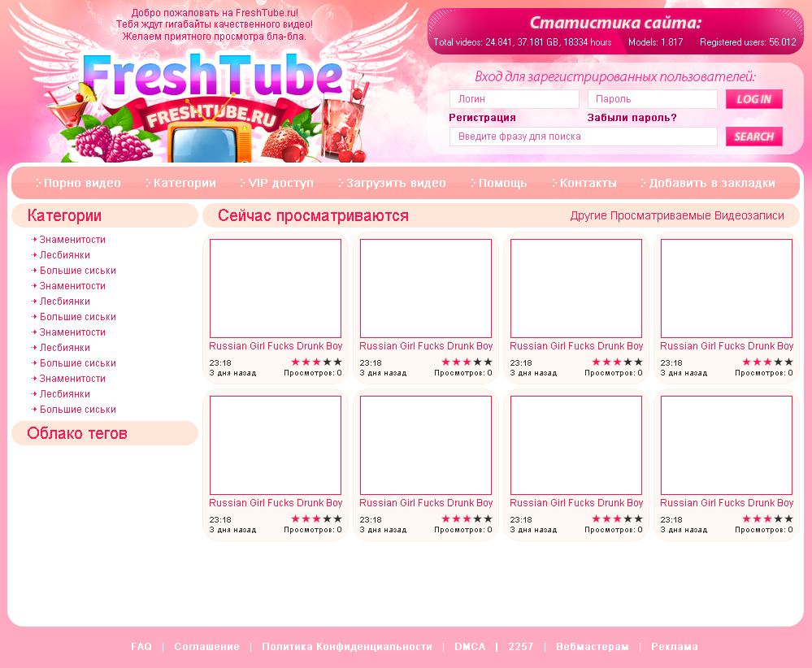Open Политика Конфиденциальности footer link
Screen dimensions: 812x668
pos(347,647)
